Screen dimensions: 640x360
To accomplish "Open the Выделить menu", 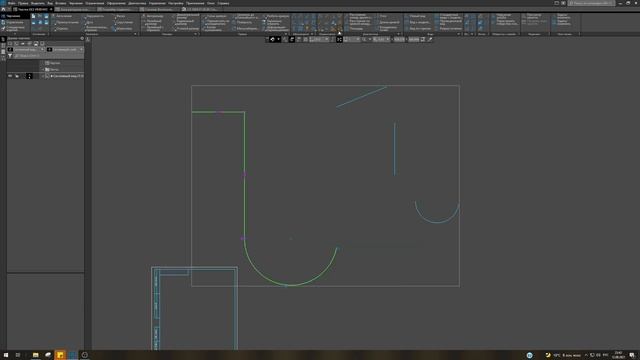I will tap(38, 3).
